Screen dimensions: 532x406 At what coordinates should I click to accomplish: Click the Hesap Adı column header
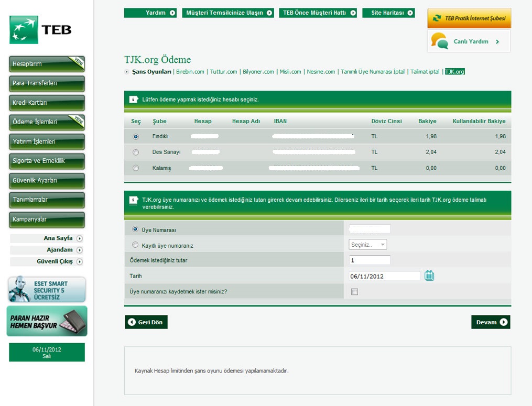pos(246,122)
